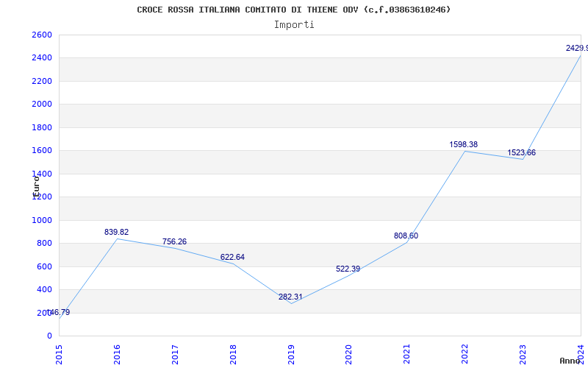Select the 1523.66 data label
588x368 pixels.
[522, 153]
